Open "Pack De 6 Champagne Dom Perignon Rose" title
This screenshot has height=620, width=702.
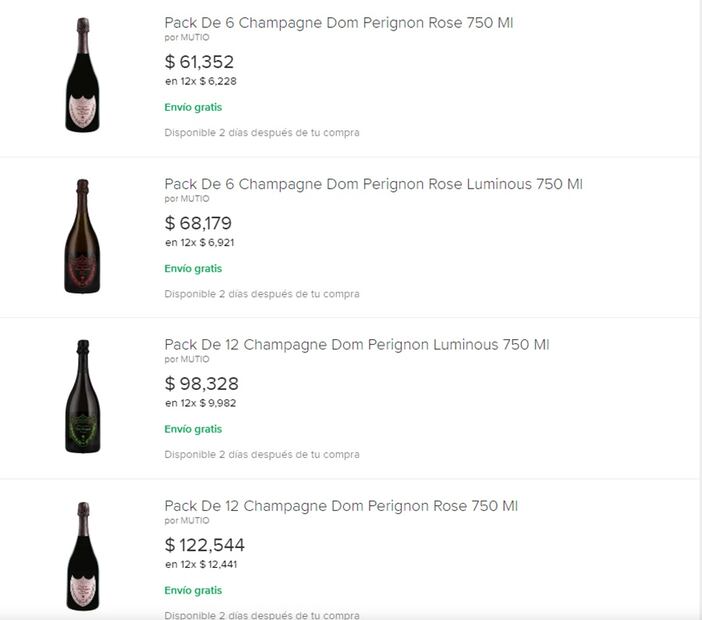coord(338,23)
